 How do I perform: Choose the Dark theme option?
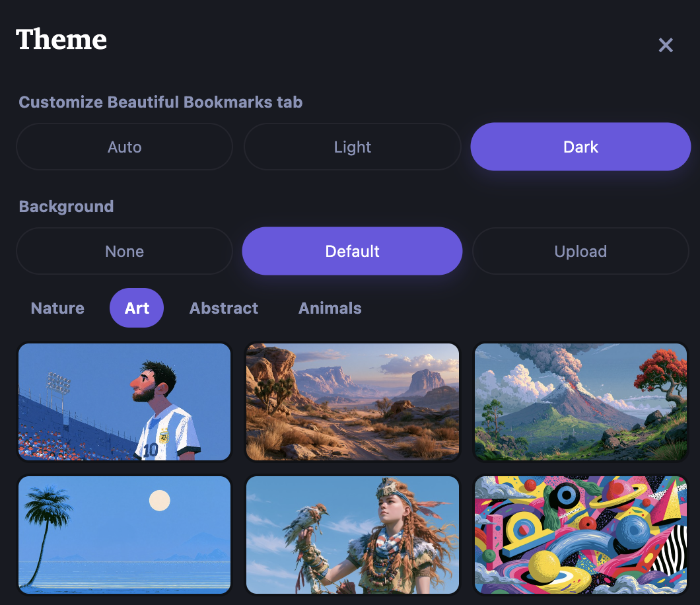coord(580,147)
